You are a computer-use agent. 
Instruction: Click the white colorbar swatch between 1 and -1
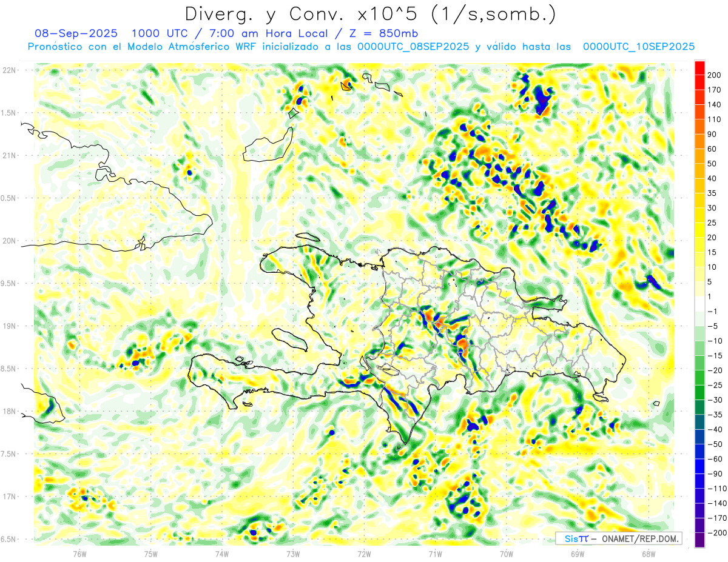click(699, 304)
